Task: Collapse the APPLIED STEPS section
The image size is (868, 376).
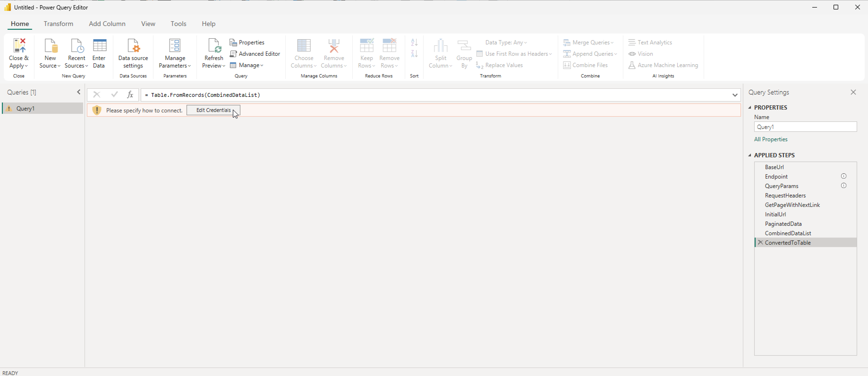Action: (750, 155)
